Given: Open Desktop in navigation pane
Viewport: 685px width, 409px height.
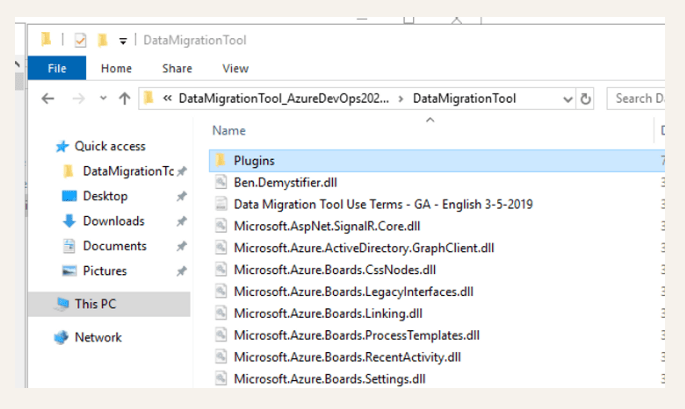Looking at the screenshot, I should coord(105,196).
